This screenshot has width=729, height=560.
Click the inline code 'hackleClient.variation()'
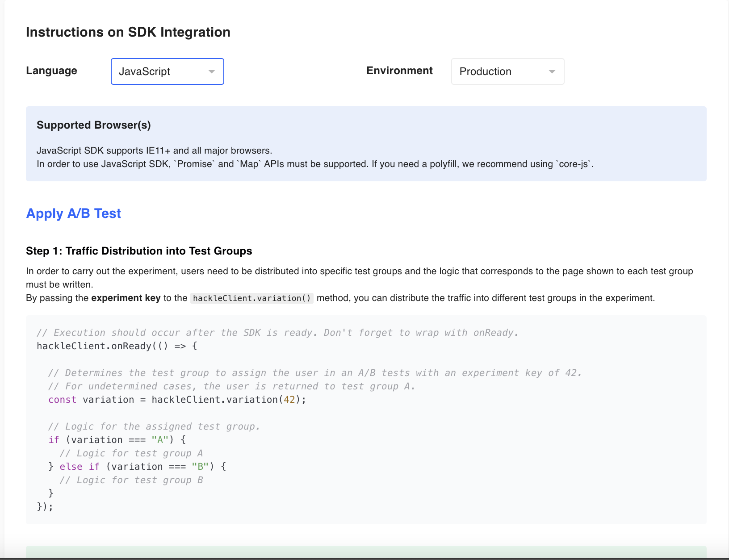(252, 298)
